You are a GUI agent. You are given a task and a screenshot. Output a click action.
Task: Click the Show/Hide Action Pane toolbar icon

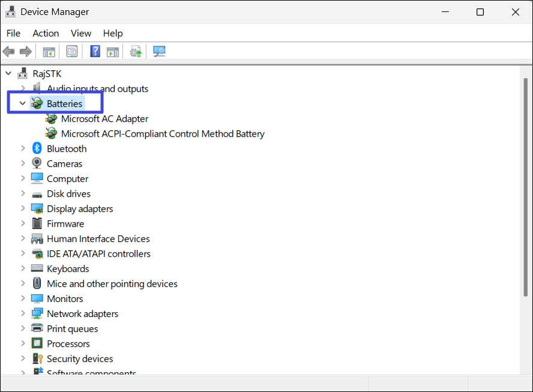[x=113, y=52]
